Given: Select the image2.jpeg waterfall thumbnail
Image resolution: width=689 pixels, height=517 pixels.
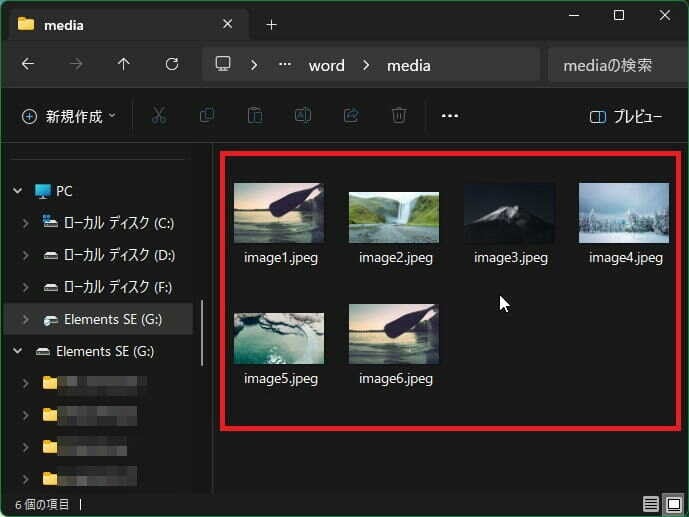Looking at the screenshot, I should (394, 218).
